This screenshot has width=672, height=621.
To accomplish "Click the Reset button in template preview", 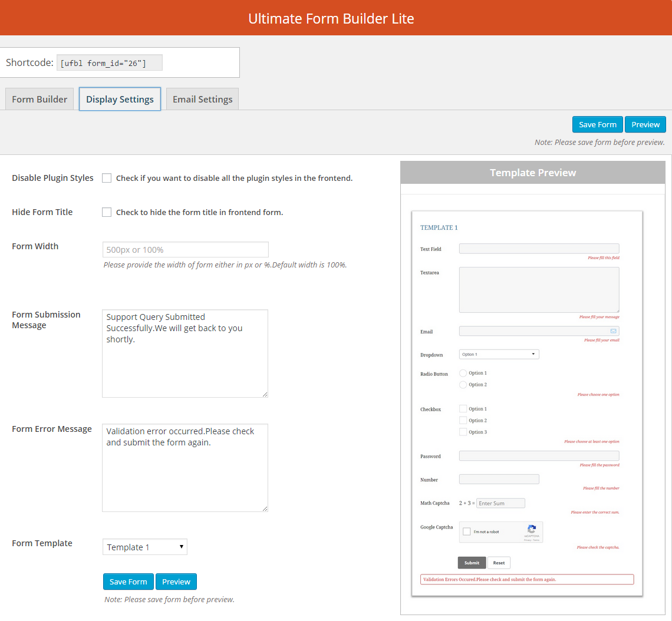I will pos(499,563).
